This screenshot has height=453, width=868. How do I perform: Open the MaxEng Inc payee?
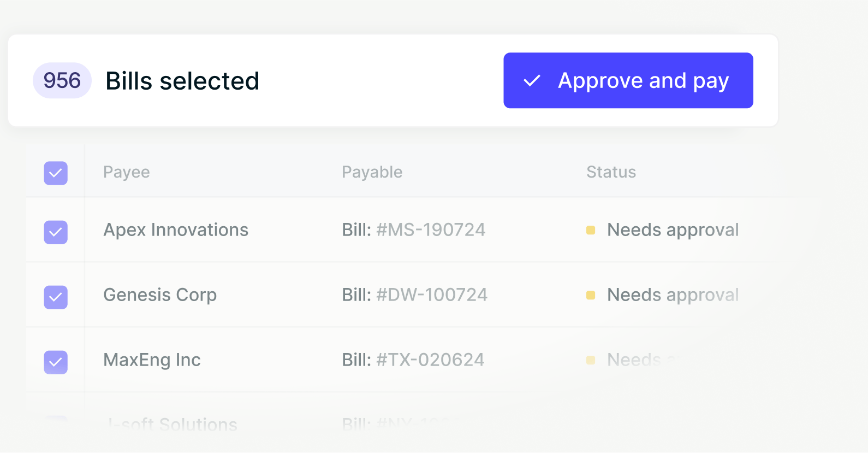pyautogui.click(x=152, y=360)
